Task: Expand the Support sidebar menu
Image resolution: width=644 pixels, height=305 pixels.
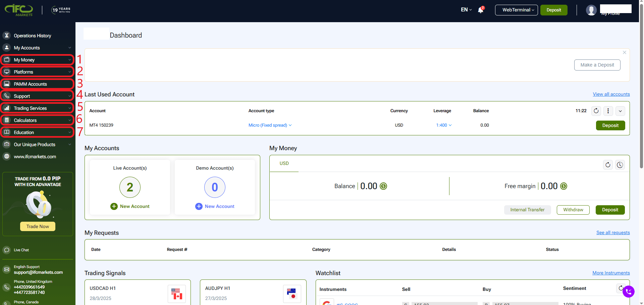Action: (70, 96)
